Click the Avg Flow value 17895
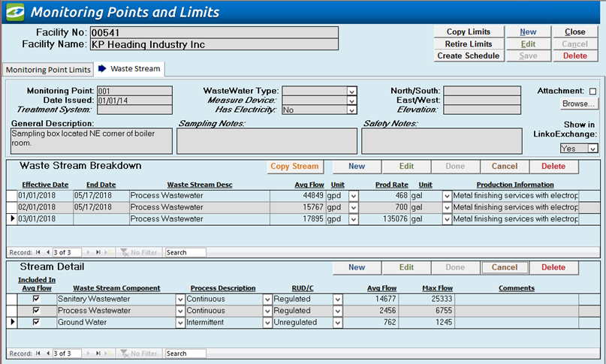The width and height of the screenshot is (606, 364). click(297, 218)
